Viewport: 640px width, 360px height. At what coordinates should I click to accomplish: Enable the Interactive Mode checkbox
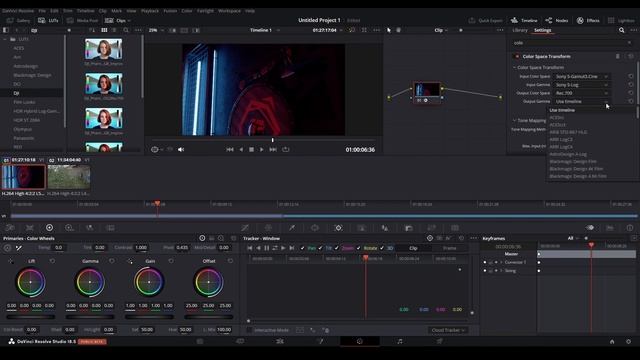click(249, 330)
